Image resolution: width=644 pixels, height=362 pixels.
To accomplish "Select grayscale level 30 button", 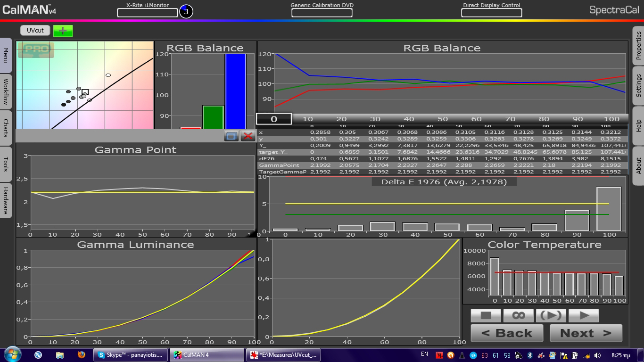I will pos(375,119).
